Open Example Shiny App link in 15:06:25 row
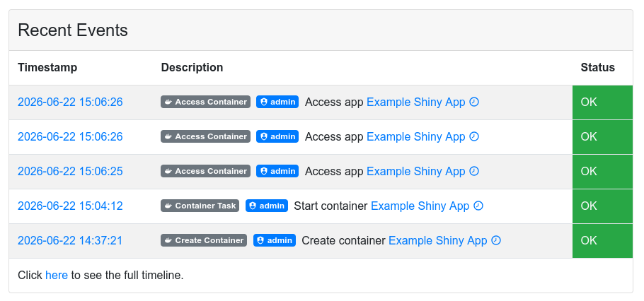644x301 pixels. tap(415, 171)
